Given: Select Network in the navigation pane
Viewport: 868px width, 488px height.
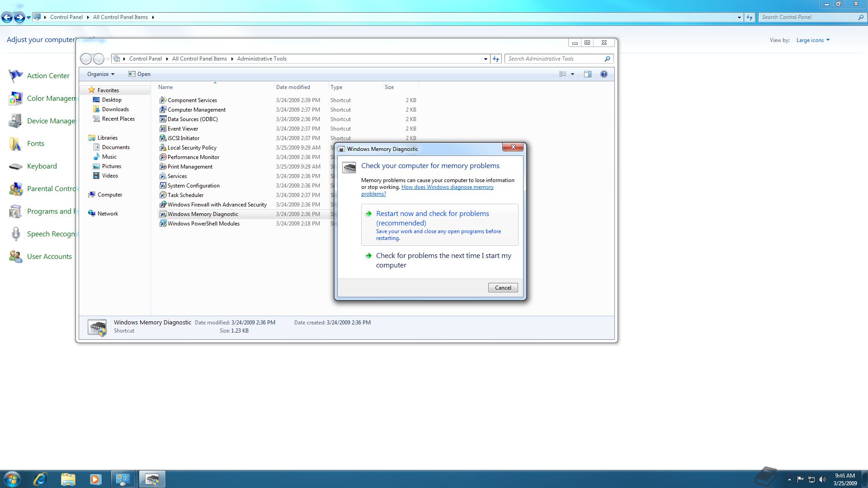Looking at the screenshot, I should pyautogui.click(x=108, y=214).
